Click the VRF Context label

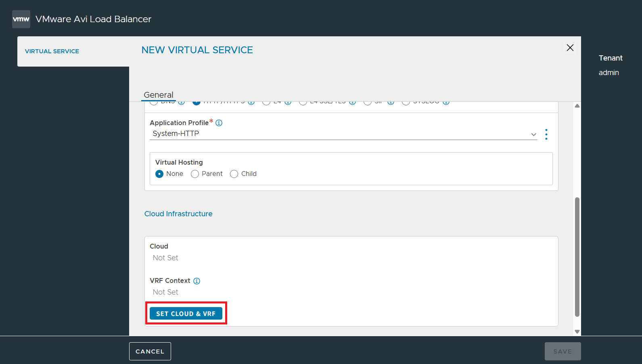tap(170, 280)
